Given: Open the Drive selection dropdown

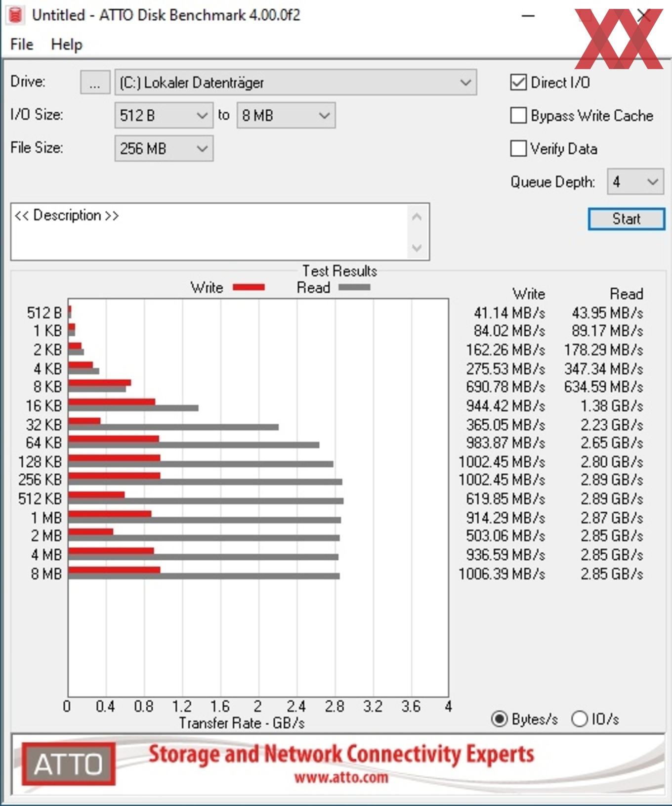Looking at the screenshot, I should (x=295, y=82).
